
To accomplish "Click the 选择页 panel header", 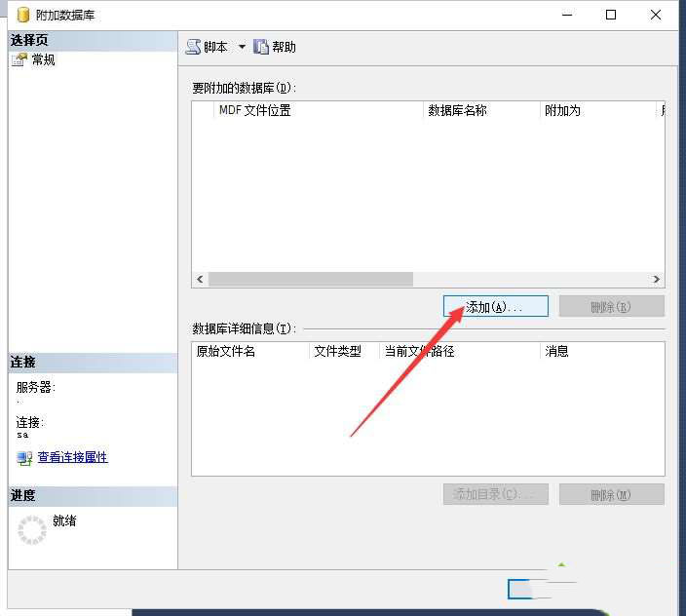I will [93, 40].
